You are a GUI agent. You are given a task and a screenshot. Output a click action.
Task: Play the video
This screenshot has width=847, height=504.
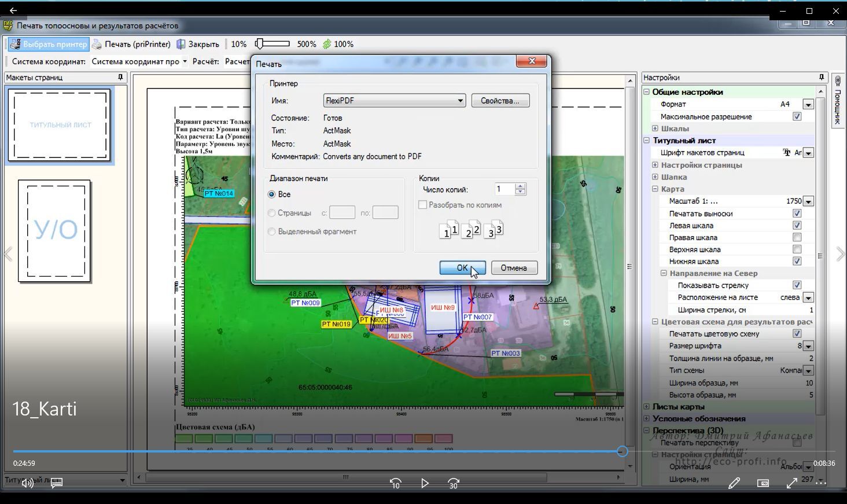(x=425, y=483)
